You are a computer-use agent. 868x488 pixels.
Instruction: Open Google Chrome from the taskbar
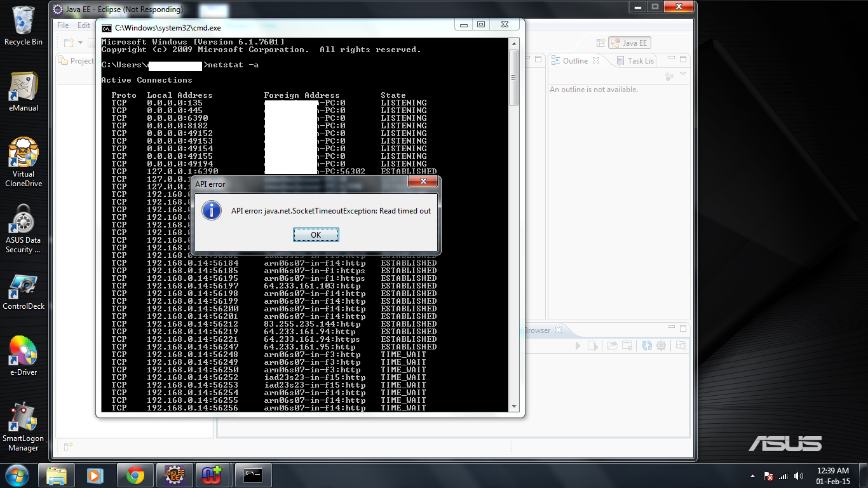135,475
